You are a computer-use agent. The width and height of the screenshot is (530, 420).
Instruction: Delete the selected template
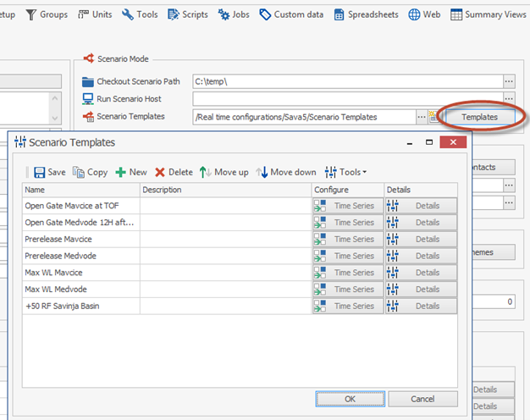[x=174, y=172]
